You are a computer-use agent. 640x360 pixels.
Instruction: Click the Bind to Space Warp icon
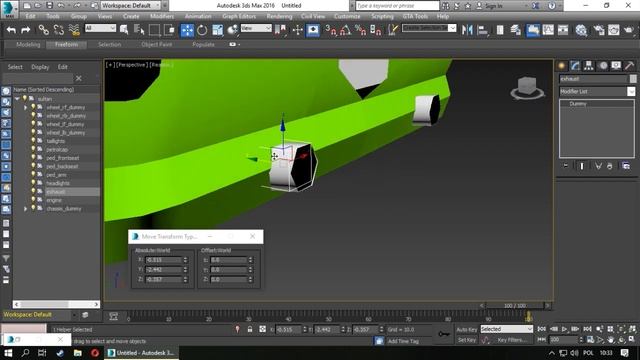tap(74, 30)
